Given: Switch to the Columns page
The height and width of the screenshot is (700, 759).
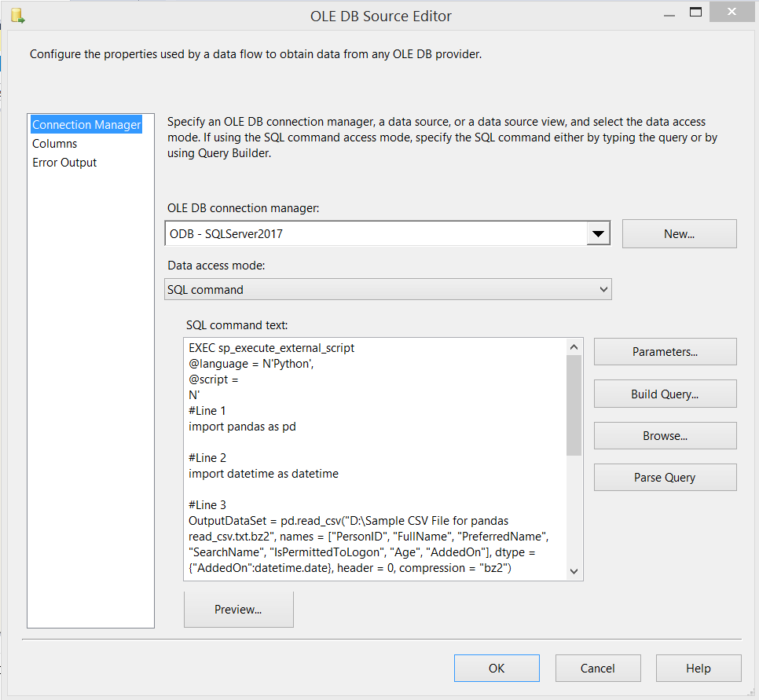Looking at the screenshot, I should 55,144.
